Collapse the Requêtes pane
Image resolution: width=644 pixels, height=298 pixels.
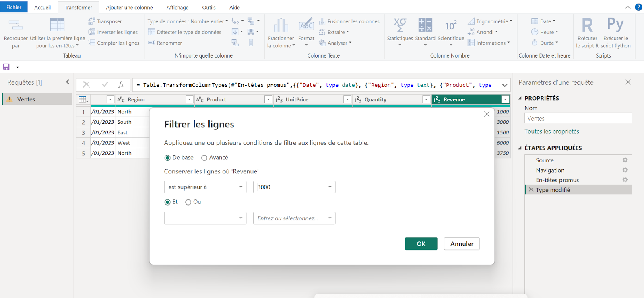click(x=68, y=82)
